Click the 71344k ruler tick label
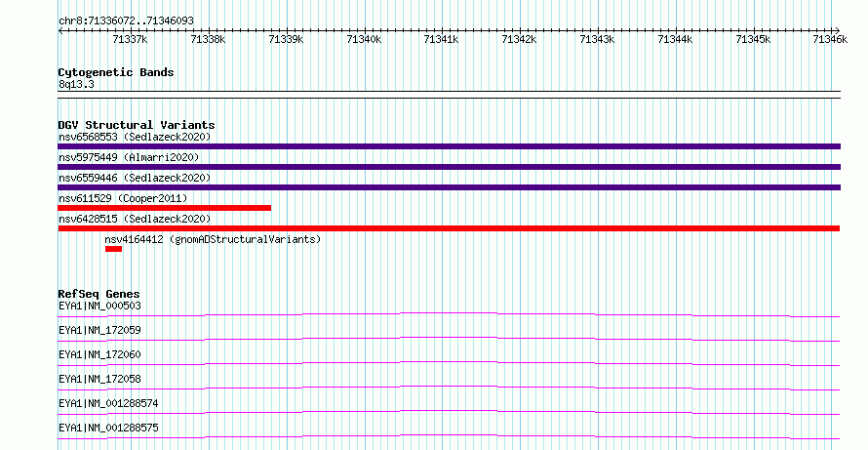The image size is (868, 450). click(675, 39)
